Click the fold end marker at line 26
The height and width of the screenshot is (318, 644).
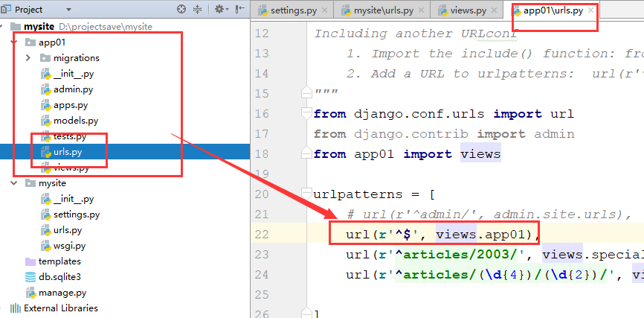306,314
